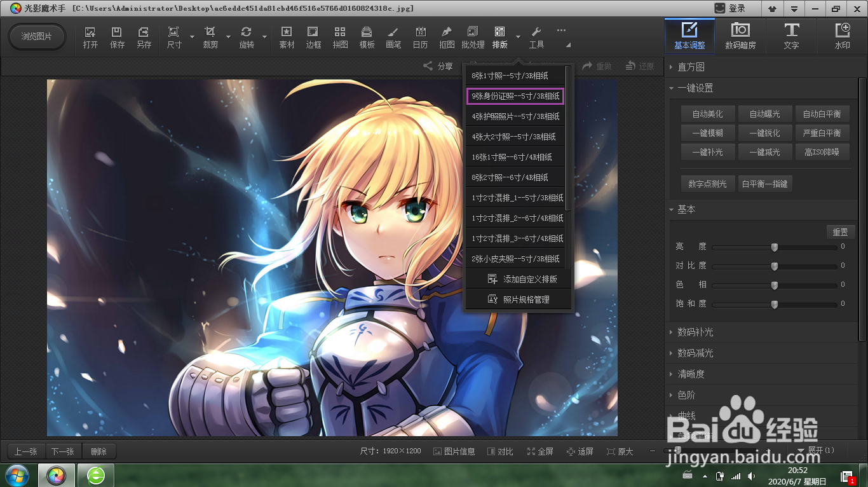Open an image with the 打开 icon

click(x=90, y=38)
